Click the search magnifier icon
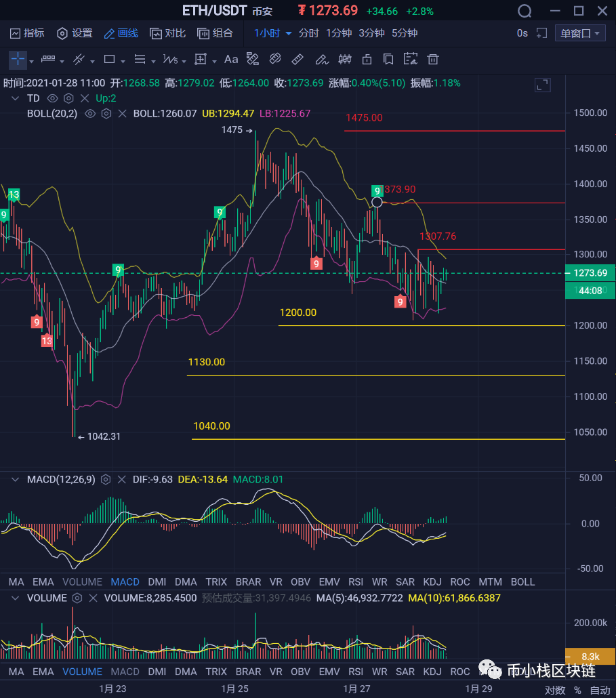Screen dimensions: 616x698 (x=525, y=11)
